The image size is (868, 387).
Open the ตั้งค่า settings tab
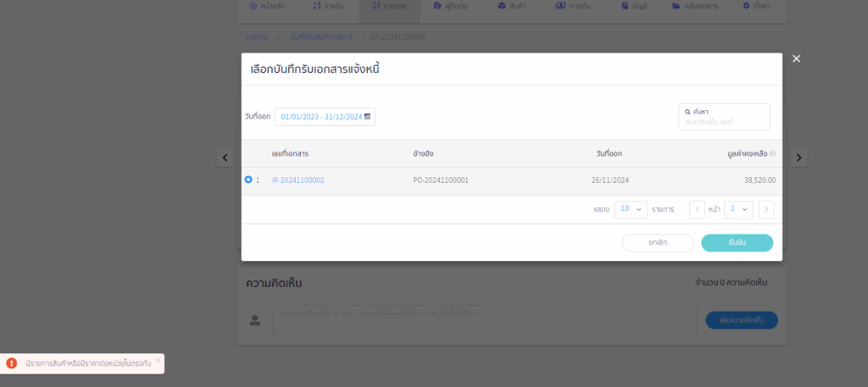click(756, 6)
